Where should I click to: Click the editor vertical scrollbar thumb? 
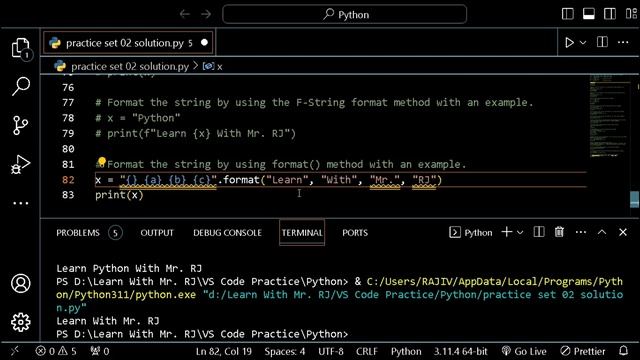pyautogui.click(x=634, y=199)
